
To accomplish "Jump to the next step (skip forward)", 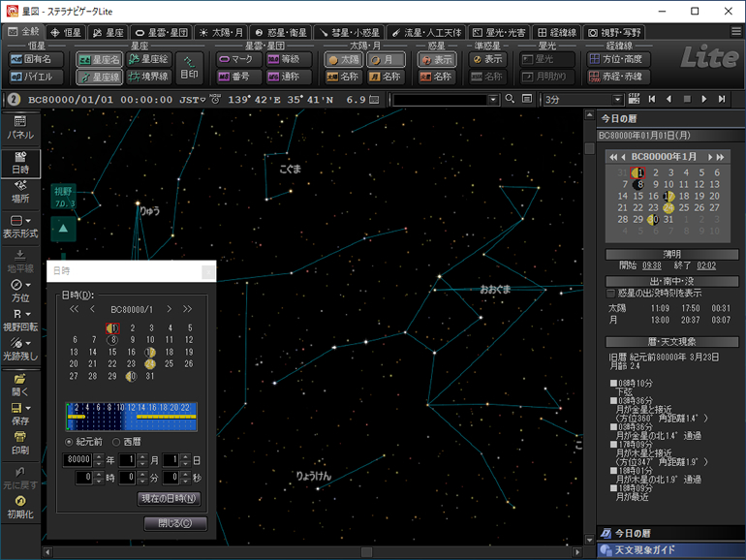I will tap(722, 99).
